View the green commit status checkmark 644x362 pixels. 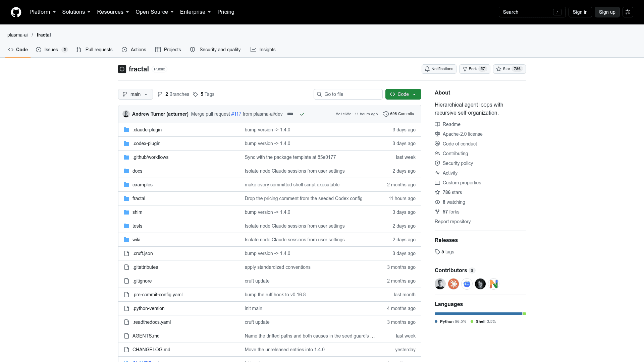click(x=302, y=114)
